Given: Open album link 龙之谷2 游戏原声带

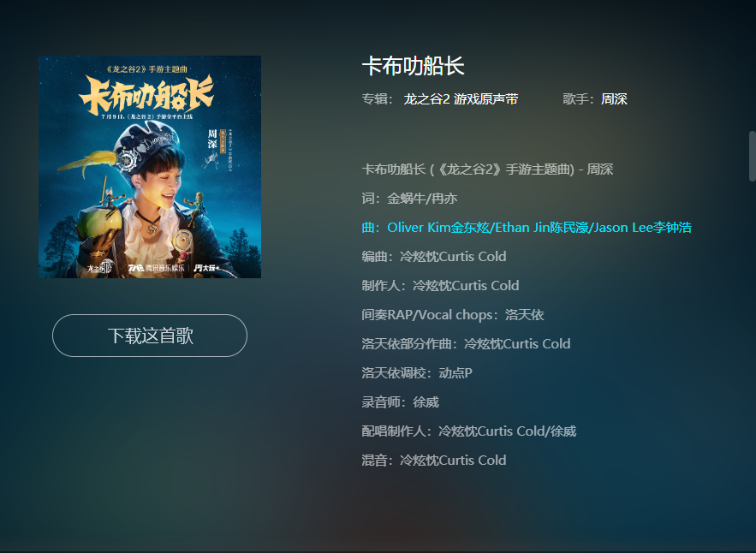Looking at the screenshot, I should click(x=461, y=99).
